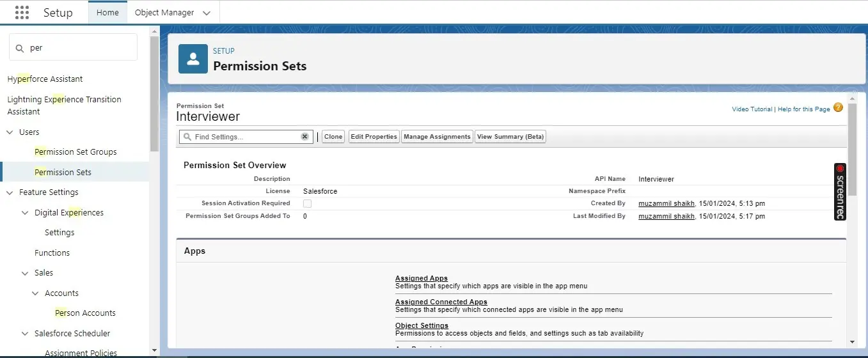Switch to the Home tab
This screenshot has width=868, height=358.
pos(107,13)
